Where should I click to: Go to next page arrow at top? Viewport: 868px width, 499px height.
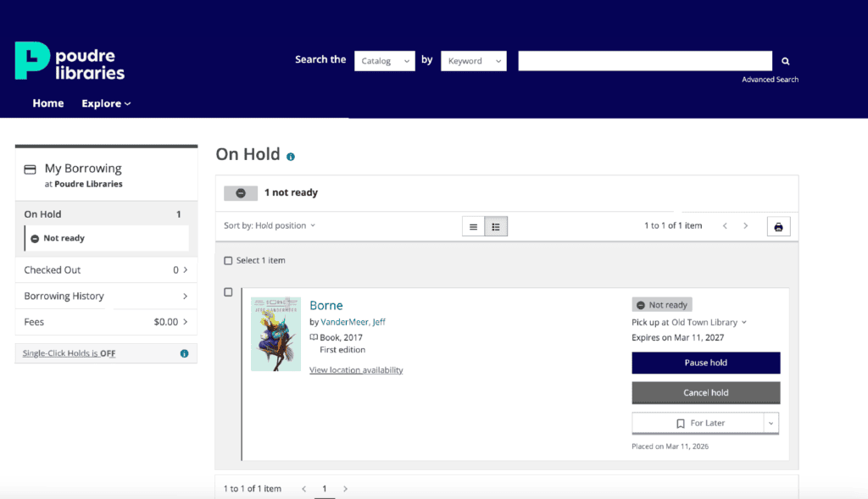pyautogui.click(x=746, y=226)
